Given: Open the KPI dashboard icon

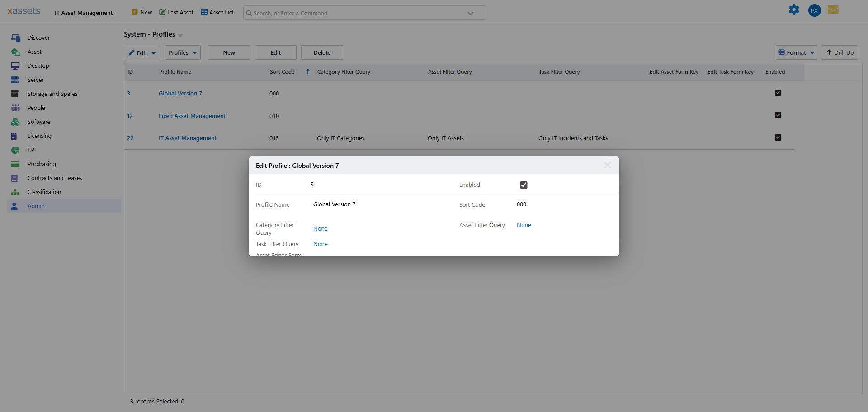Looking at the screenshot, I should pyautogui.click(x=16, y=150).
